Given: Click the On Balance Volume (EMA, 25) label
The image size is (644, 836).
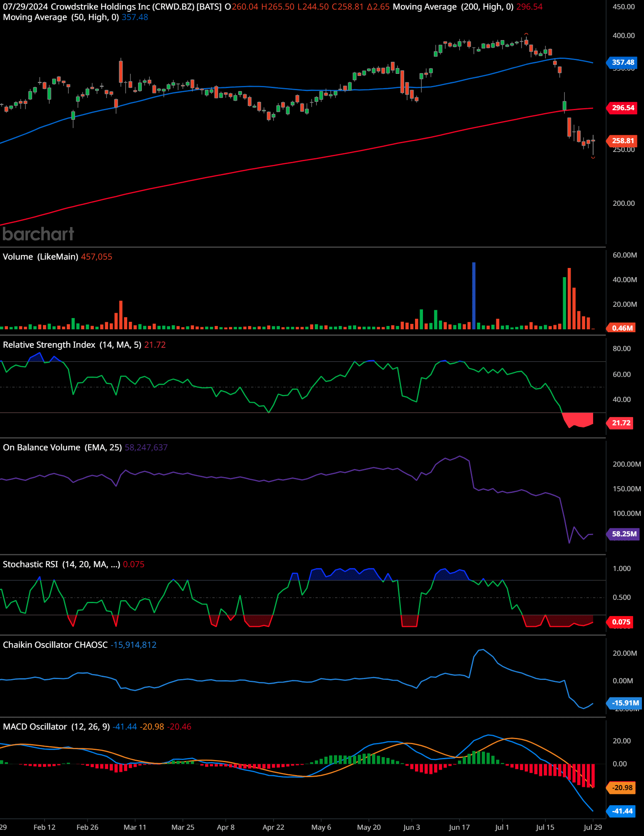Looking at the screenshot, I should click(62, 447).
